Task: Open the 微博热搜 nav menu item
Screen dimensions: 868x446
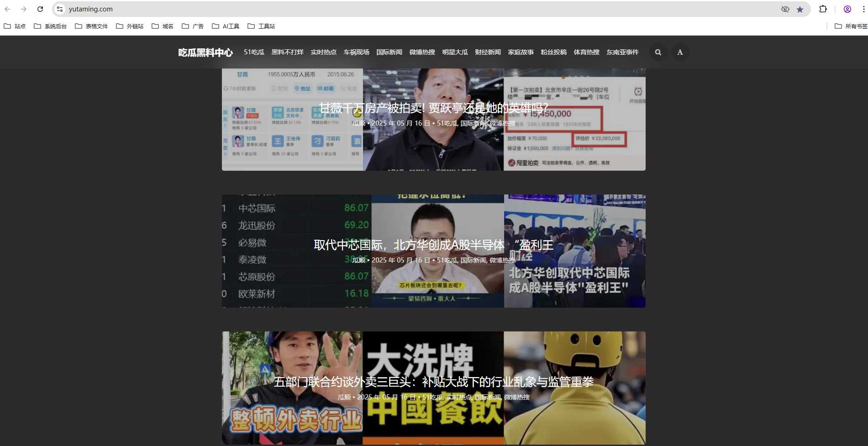Action: tap(422, 52)
